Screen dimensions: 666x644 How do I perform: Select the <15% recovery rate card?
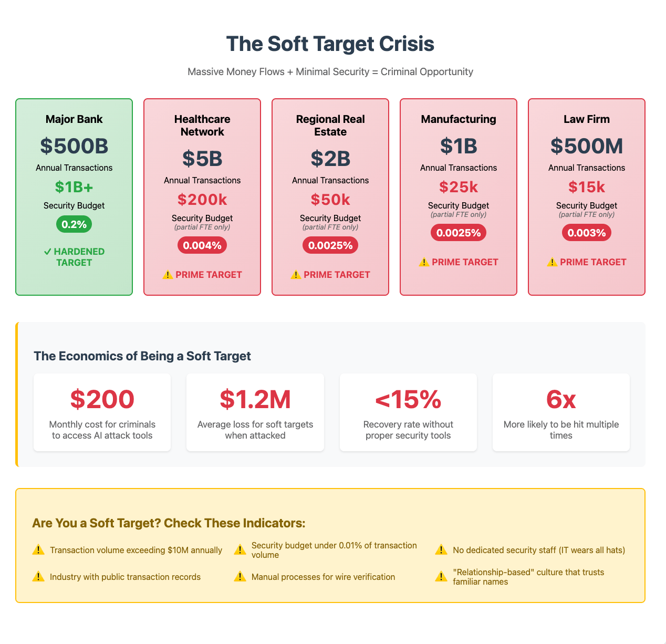408,412
